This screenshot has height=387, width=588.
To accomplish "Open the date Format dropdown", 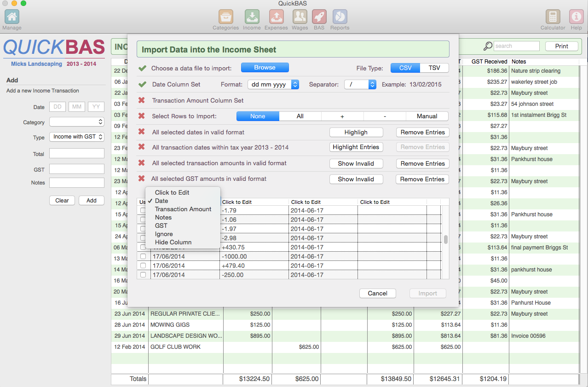I will coord(273,85).
